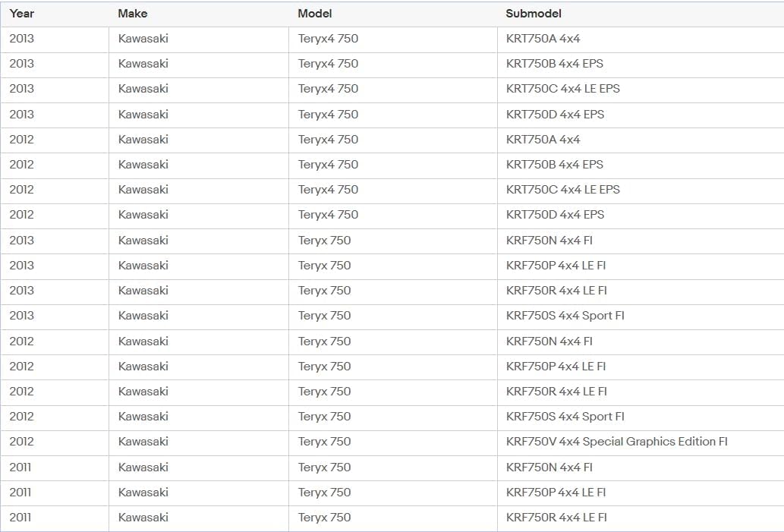
Task: Click Kawasaki in the 2013 KRT750D row
Action: 143,114
